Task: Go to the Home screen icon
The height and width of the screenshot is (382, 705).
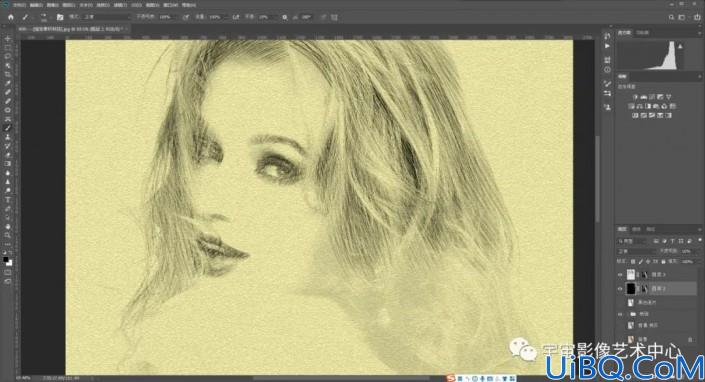Action: [11, 17]
